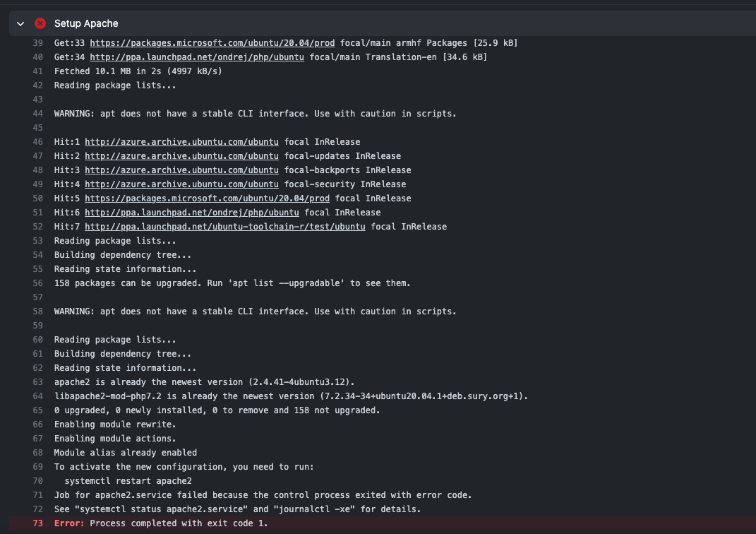Screen dimensions: 756x534
Task: Open the focal-security azure.archive link on line 49
Action: point(181,184)
